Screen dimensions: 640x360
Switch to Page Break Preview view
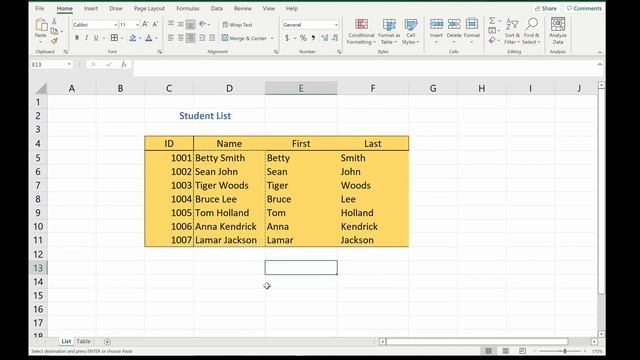(x=522, y=351)
